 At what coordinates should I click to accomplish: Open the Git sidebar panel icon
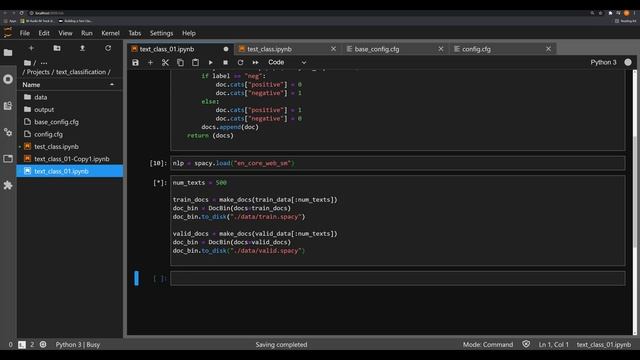coord(8,106)
